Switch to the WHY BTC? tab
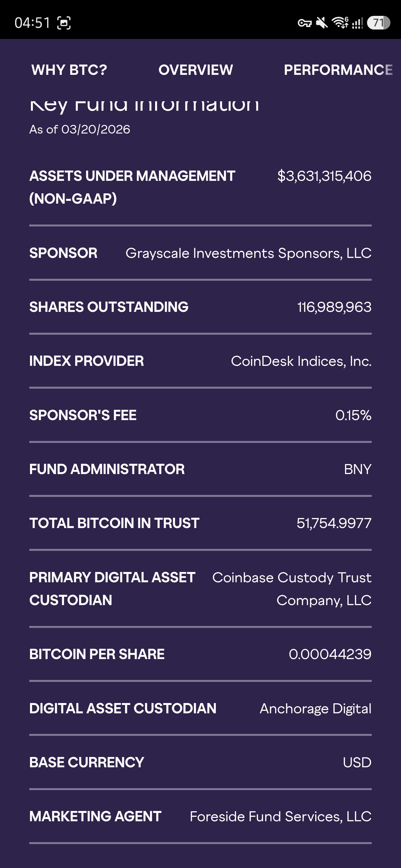This screenshot has width=401, height=868. (x=69, y=70)
